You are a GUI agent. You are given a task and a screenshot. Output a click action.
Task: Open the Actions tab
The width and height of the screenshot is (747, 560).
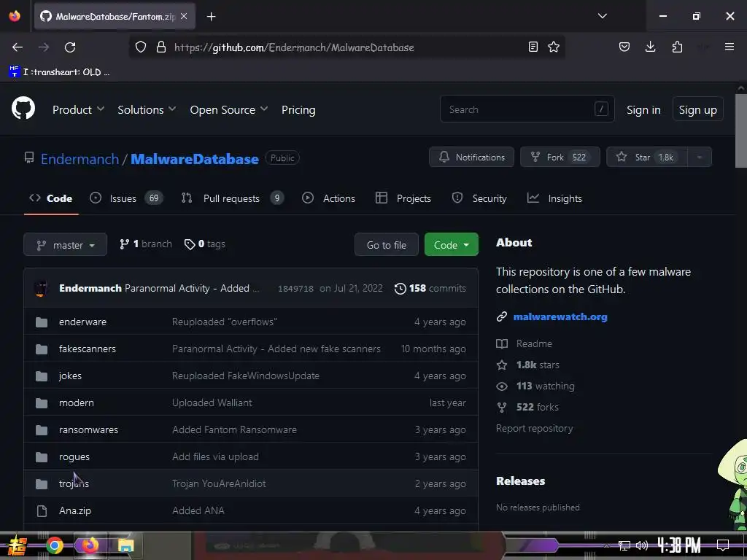coord(329,198)
